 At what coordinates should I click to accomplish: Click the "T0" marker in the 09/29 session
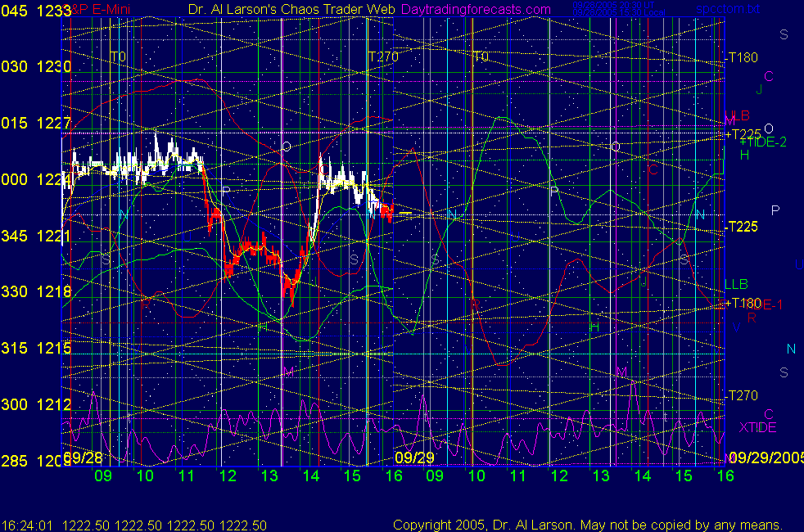point(481,56)
